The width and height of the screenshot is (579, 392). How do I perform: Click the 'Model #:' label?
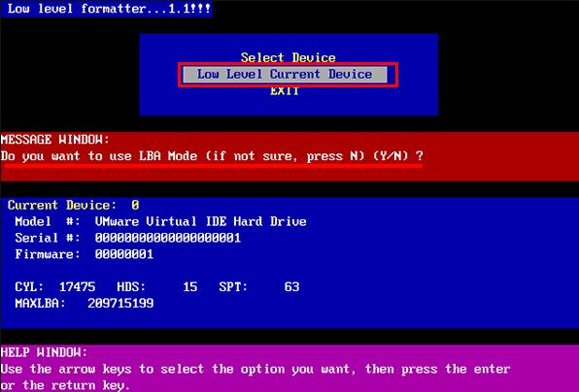point(48,221)
